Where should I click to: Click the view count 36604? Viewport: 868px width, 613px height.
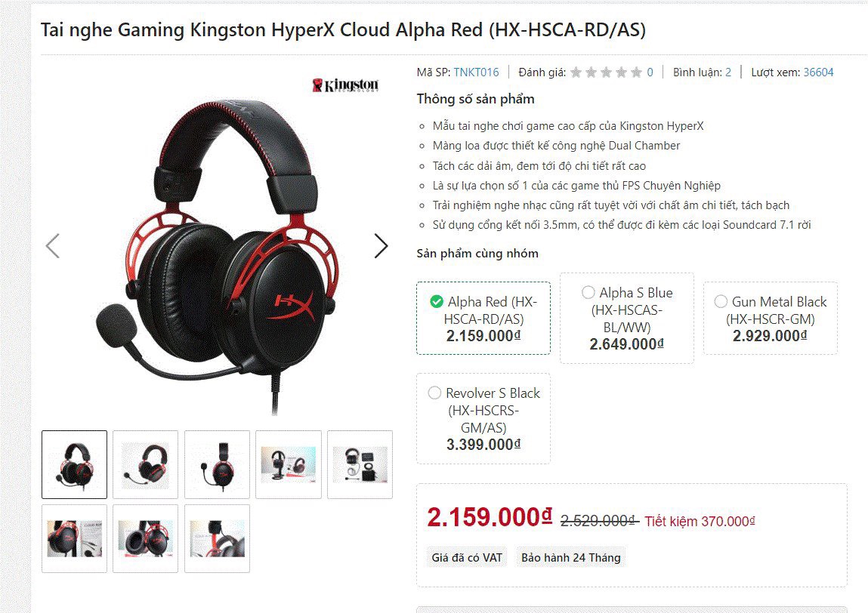818,72
